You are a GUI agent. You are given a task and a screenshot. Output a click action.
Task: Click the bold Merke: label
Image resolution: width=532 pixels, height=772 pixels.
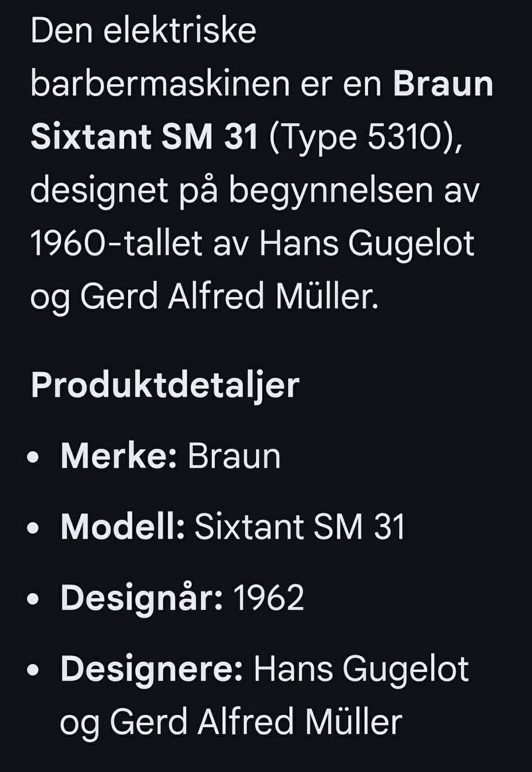[x=118, y=456]
